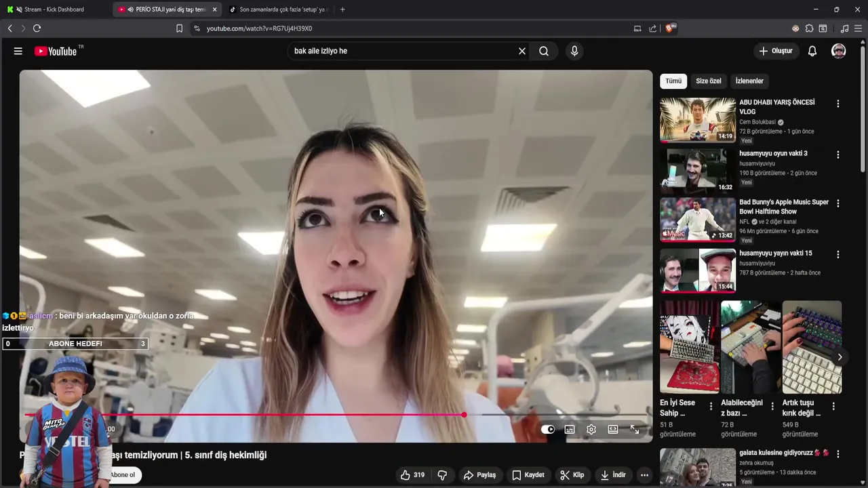Open browser window-with-magnifier search icon
This screenshot has width=868, height=488.
click(x=823, y=28)
